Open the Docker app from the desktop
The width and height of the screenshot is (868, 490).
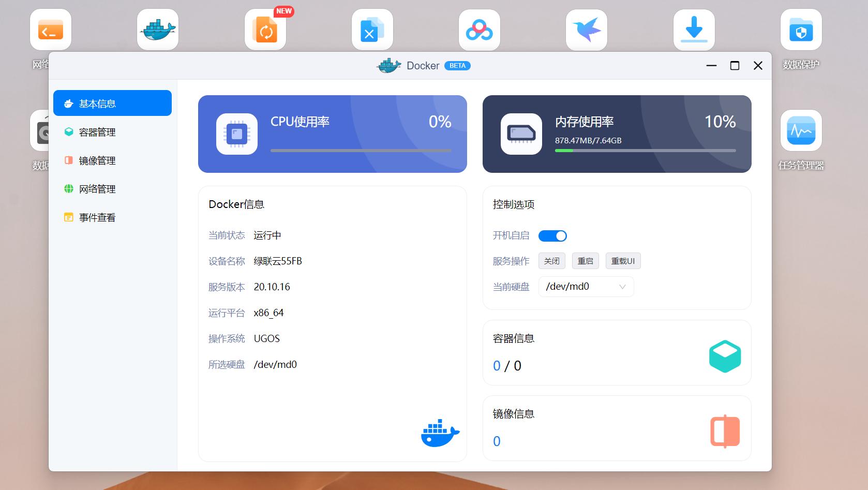point(158,29)
